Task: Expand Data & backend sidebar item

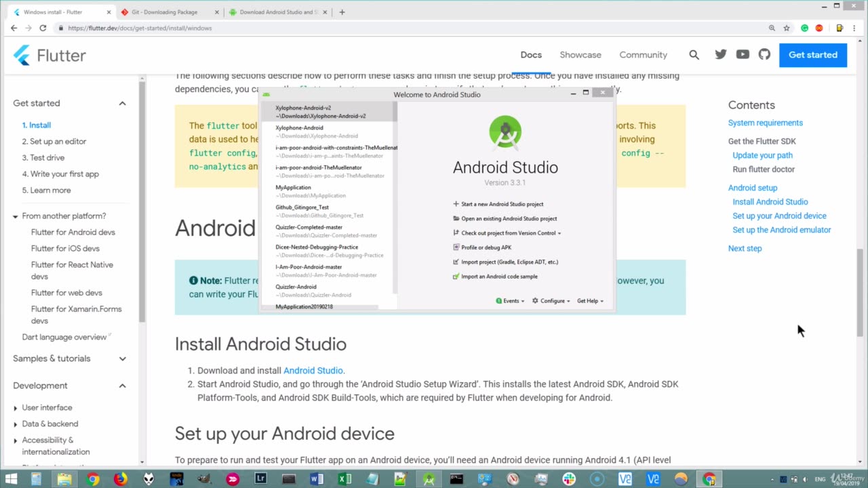Action: [x=16, y=424]
